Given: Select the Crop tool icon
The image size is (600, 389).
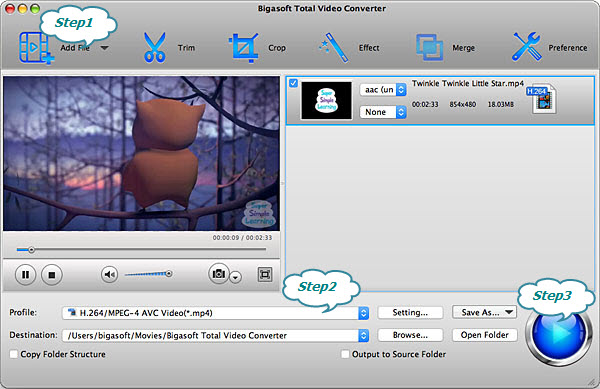Looking at the screenshot, I should (243, 48).
